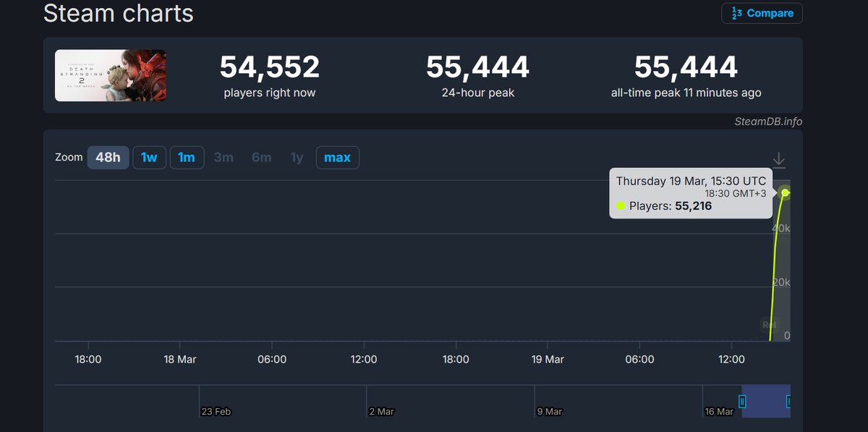The height and width of the screenshot is (432, 868).
Task: Click the bar-chart icon inside Compare button
Action: click(x=737, y=13)
